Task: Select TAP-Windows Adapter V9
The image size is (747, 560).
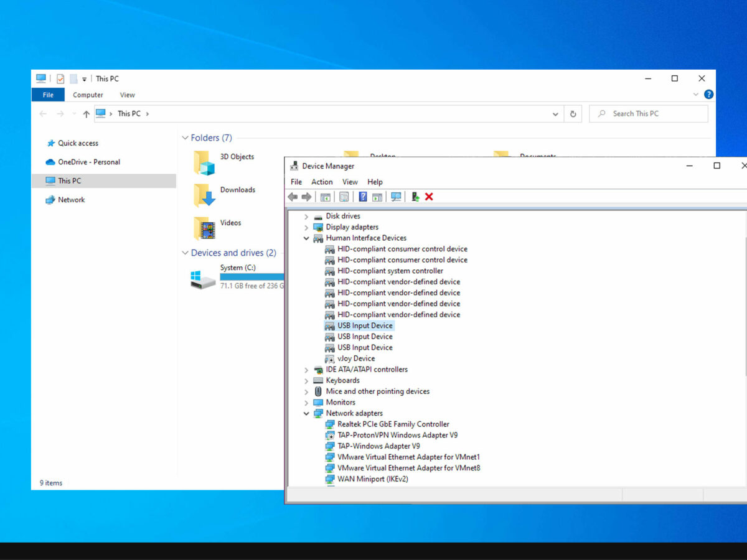Action: [x=378, y=446]
